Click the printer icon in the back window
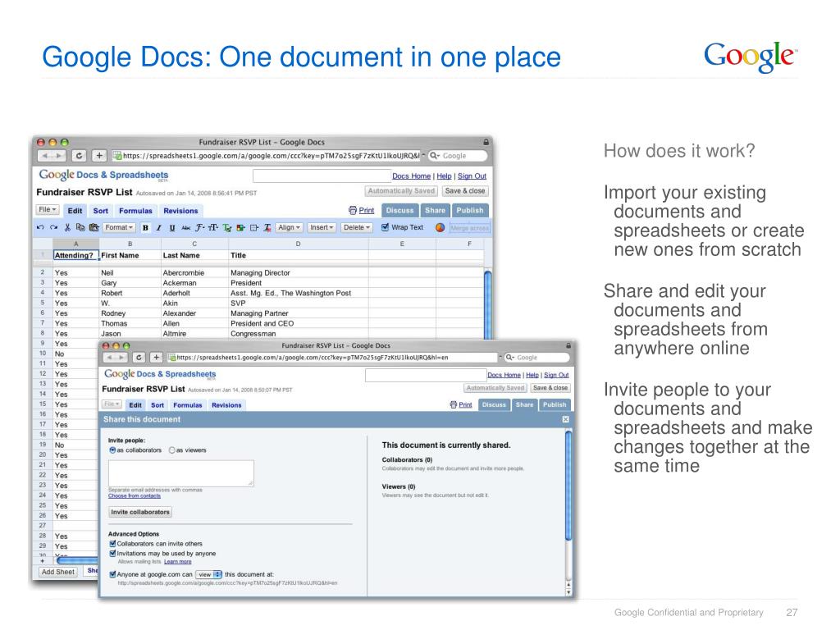The height and width of the screenshot is (630, 840). click(353, 211)
